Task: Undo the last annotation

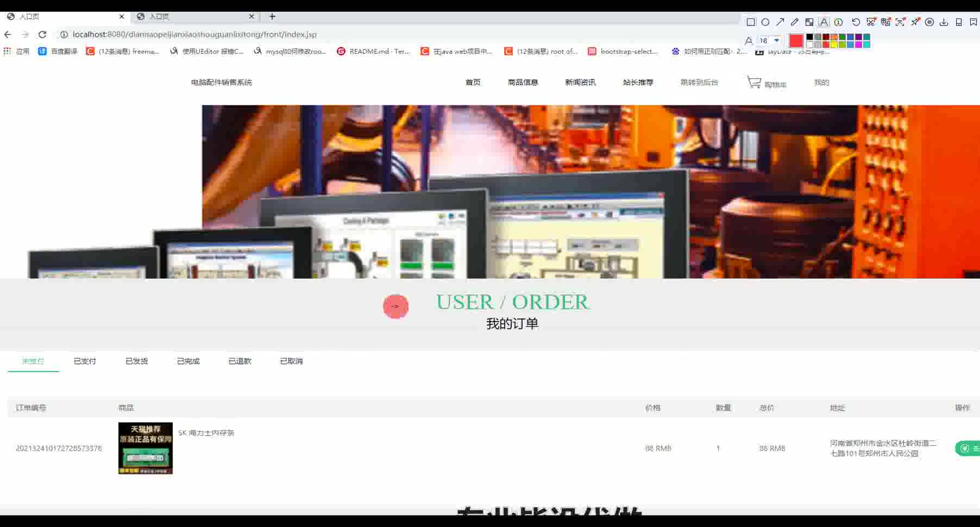Action: point(856,22)
